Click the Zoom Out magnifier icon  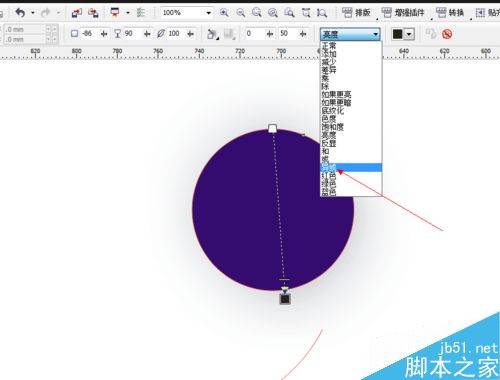240,13
